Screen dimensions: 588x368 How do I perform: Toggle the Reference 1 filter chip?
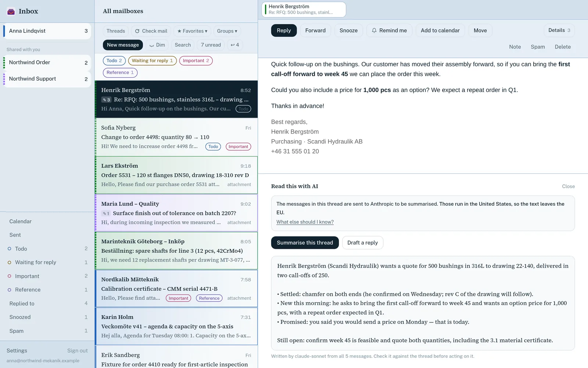click(120, 72)
